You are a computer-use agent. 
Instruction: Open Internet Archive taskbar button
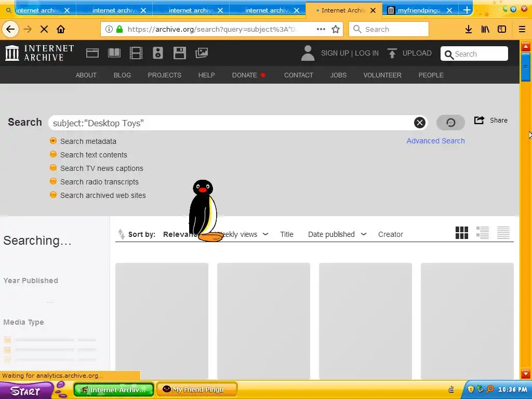click(x=114, y=390)
